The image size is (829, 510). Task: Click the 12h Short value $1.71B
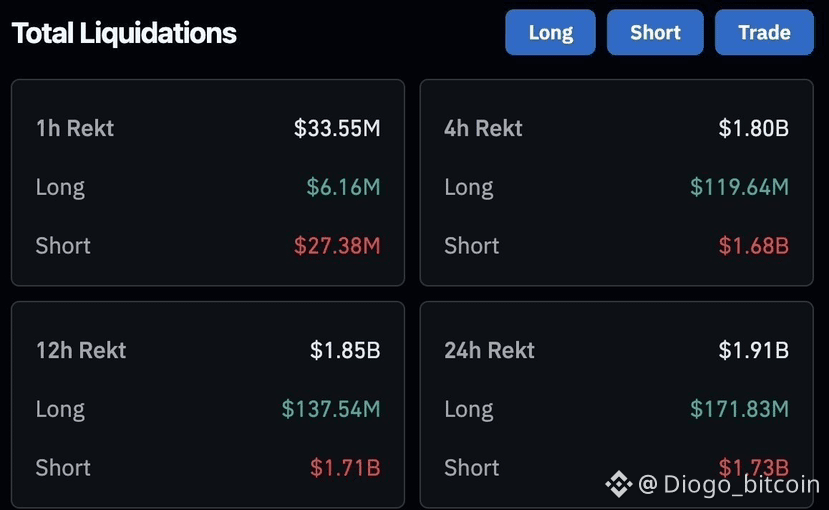pyautogui.click(x=345, y=468)
